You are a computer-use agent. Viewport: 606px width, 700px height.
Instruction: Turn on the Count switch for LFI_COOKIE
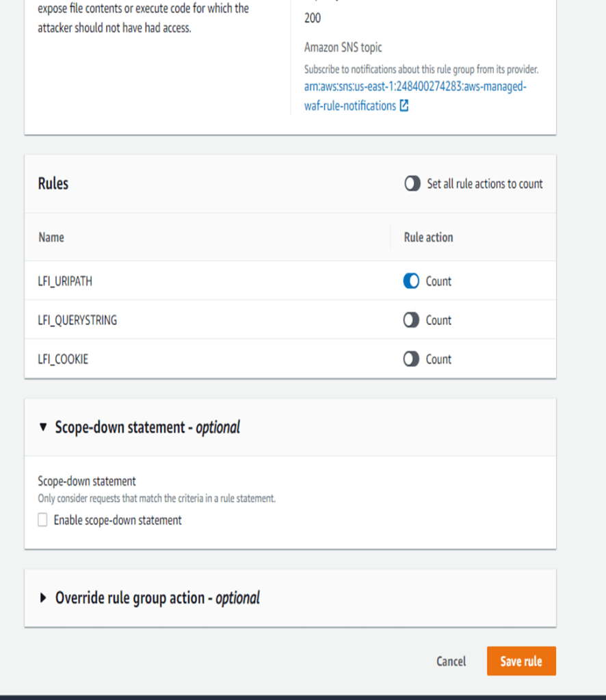[x=411, y=359]
